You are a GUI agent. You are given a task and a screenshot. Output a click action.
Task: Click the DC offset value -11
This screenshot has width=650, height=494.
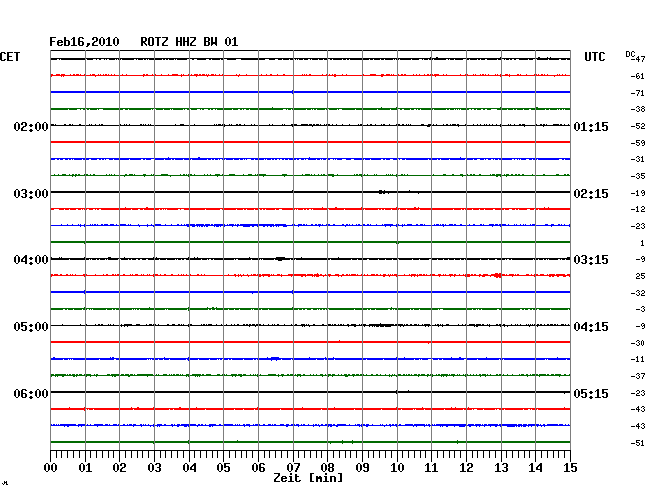(x=638, y=359)
